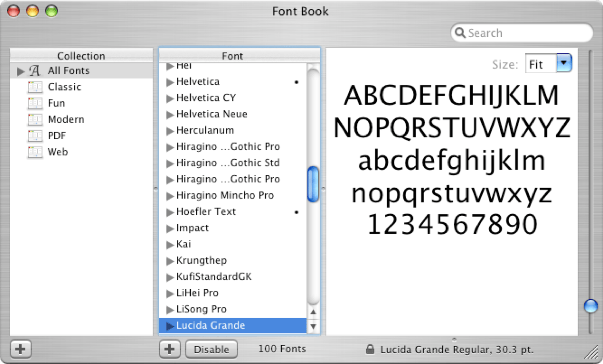Expand the Helvetica Neue disclosure triangle
The image size is (603, 364).
(170, 114)
